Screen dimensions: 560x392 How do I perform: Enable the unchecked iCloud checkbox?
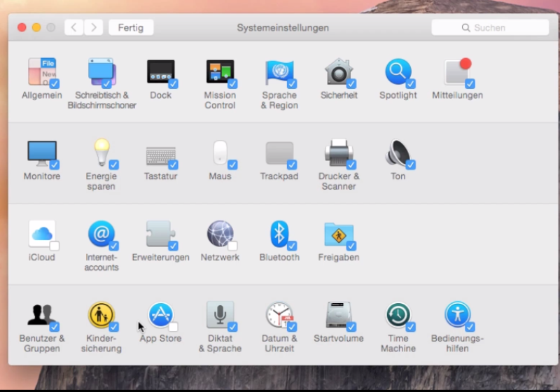pos(54,246)
